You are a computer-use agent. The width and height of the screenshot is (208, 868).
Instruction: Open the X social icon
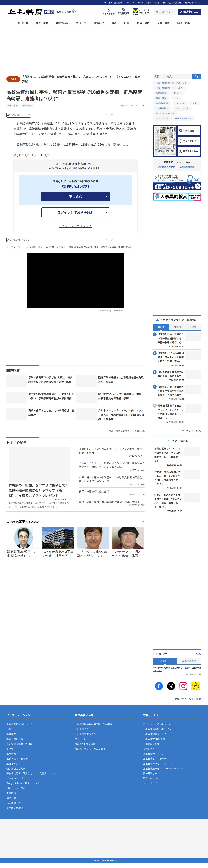171,686
